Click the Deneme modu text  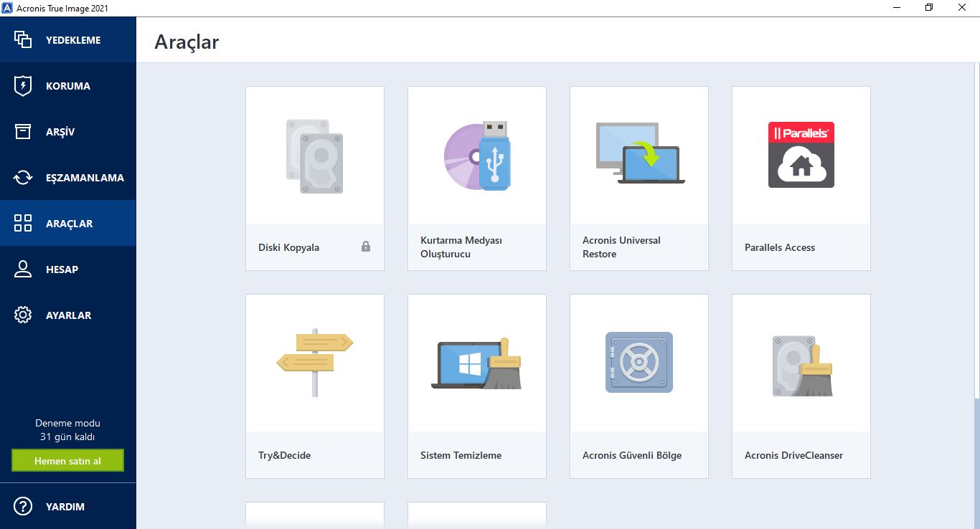point(67,423)
